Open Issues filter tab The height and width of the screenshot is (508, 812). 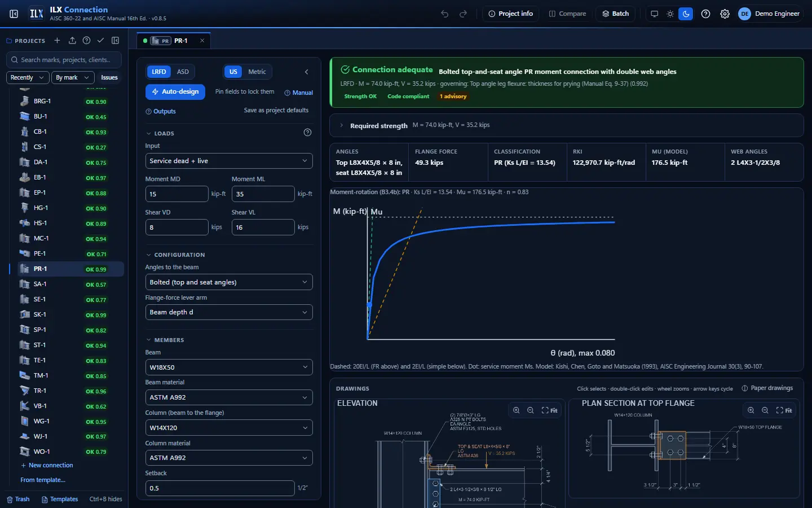point(109,77)
